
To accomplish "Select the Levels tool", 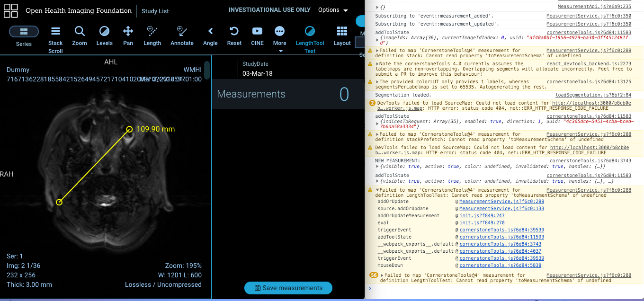I will coord(104,36).
